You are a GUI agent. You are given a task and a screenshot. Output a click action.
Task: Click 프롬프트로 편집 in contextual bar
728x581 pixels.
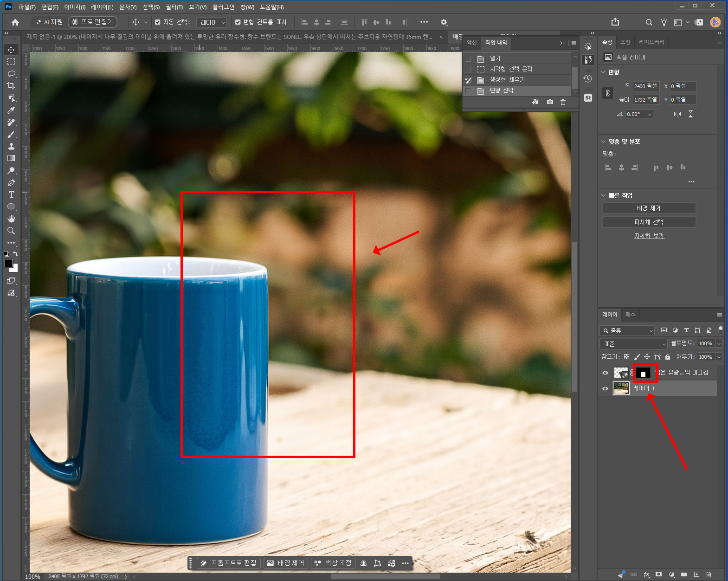229,563
